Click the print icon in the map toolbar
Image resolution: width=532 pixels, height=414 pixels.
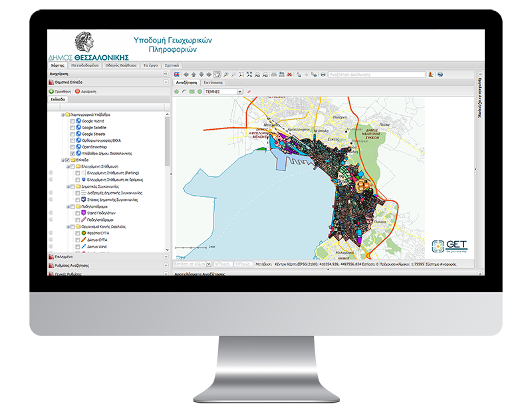(323, 75)
